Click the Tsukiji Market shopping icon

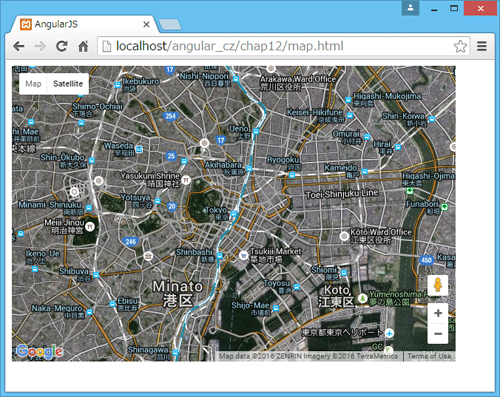(244, 256)
